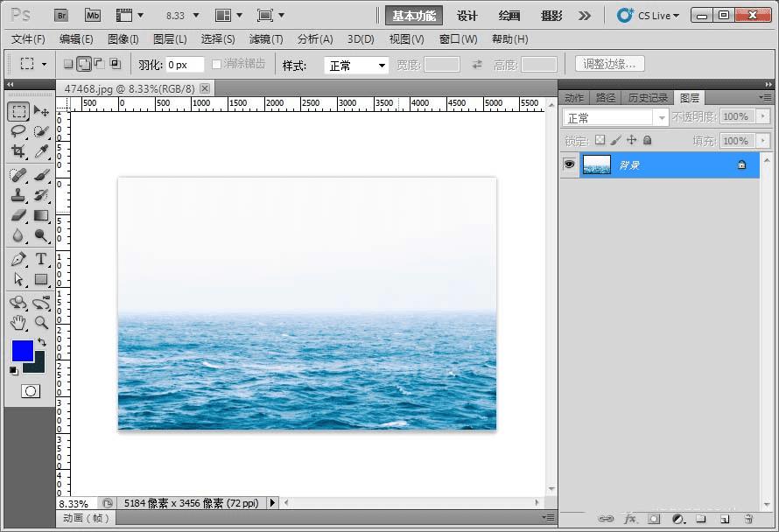Activate the Pen tool
Viewport: 779px width, 532px height.
pyautogui.click(x=18, y=259)
